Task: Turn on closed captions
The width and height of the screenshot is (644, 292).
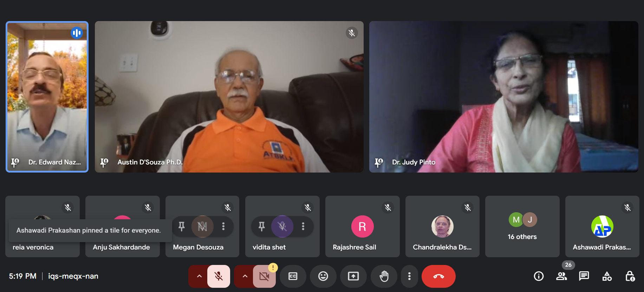Action: point(293,276)
